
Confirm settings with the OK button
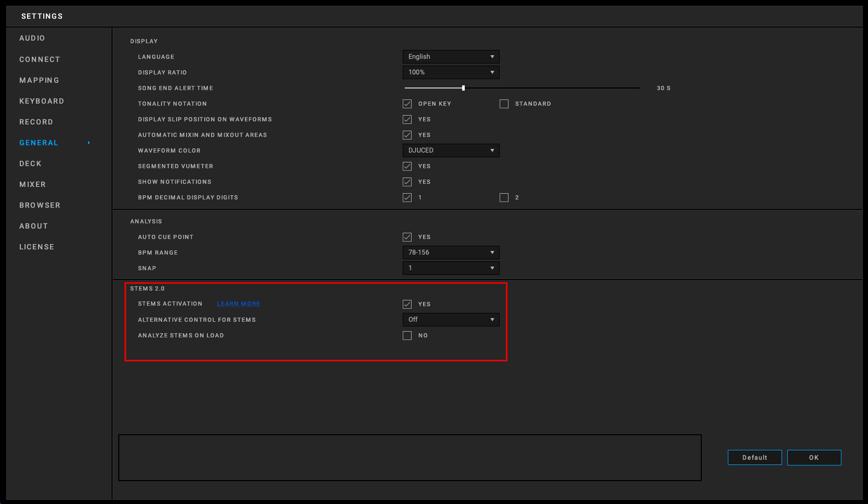tap(814, 458)
